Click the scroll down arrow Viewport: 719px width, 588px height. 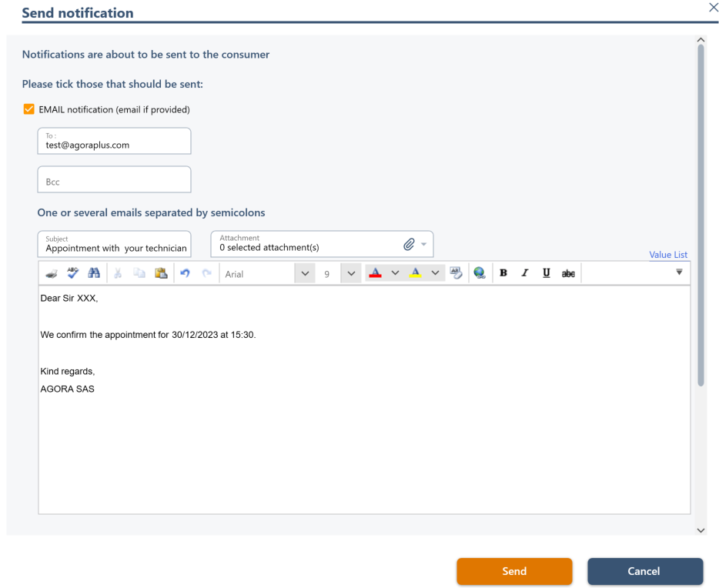click(x=701, y=530)
